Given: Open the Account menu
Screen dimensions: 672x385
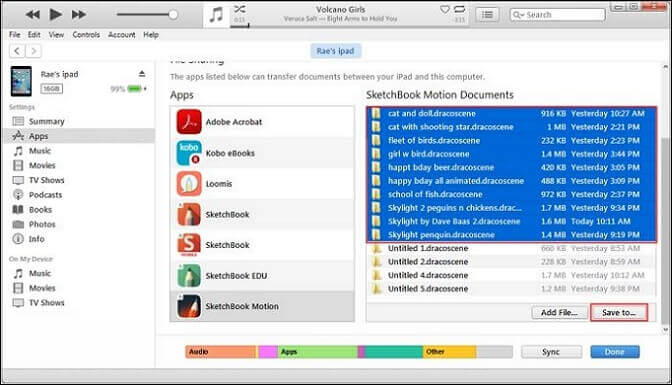Looking at the screenshot, I should coord(121,35).
